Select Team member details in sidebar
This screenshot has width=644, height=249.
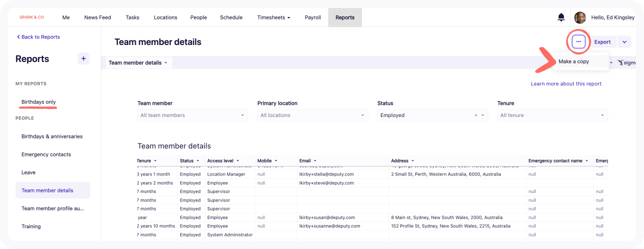53,190
